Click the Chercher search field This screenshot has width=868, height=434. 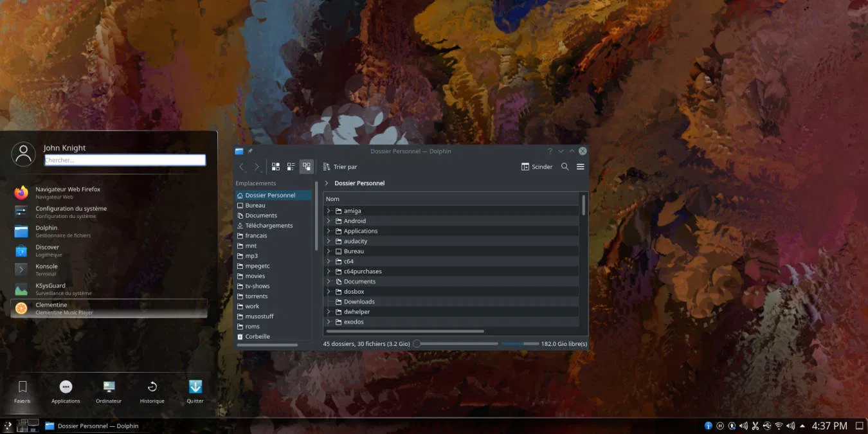tap(125, 160)
